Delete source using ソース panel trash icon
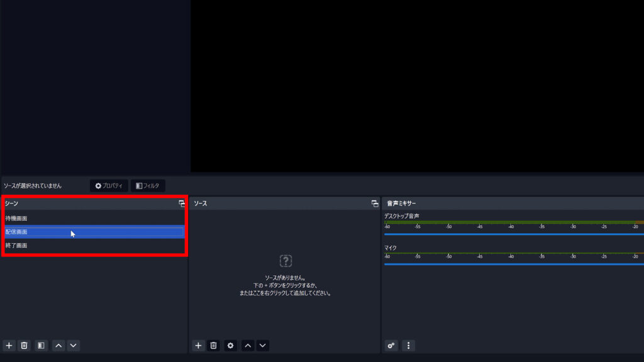 pyautogui.click(x=214, y=346)
